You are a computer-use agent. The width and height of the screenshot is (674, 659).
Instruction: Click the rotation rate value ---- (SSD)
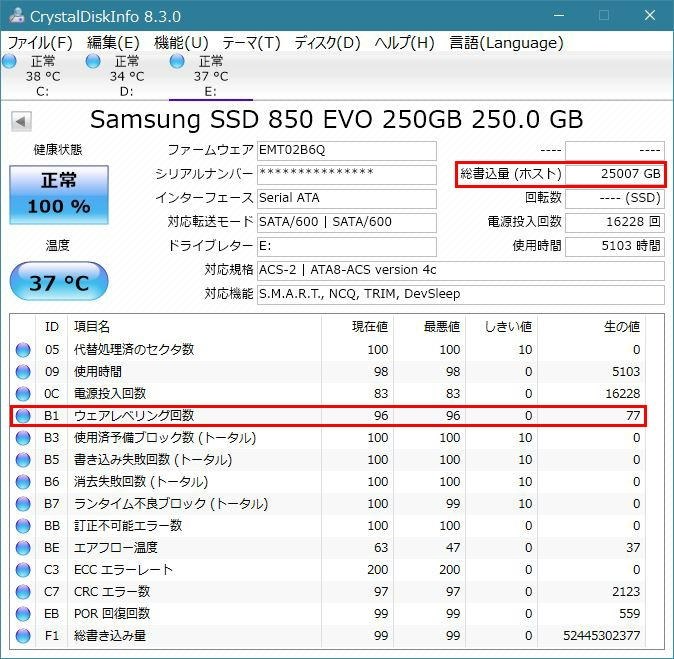click(x=615, y=198)
